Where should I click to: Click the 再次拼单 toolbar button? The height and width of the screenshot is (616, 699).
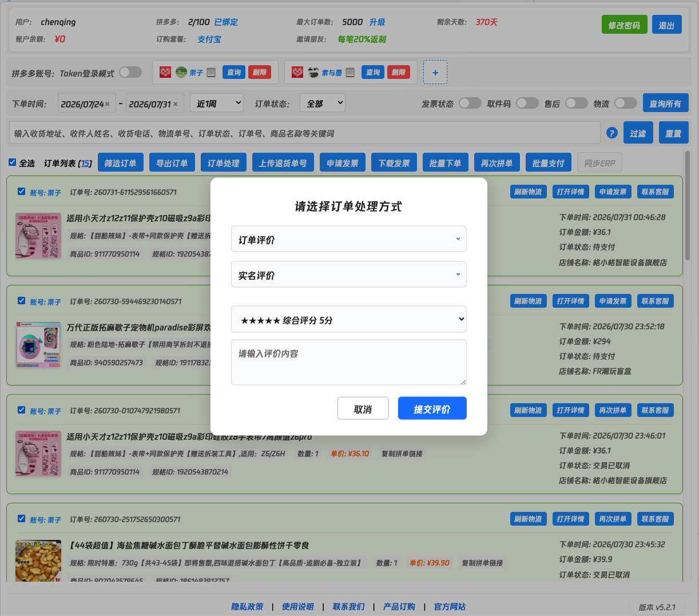(x=497, y=163)
